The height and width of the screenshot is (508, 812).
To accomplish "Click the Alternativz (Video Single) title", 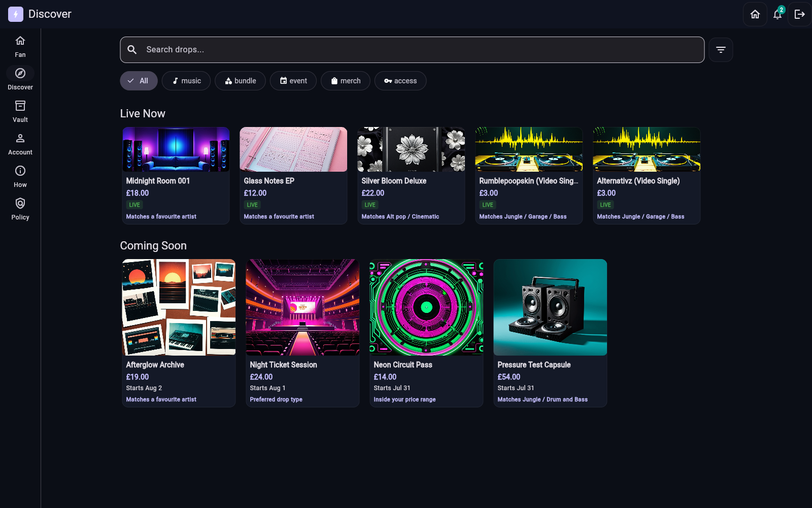I will click(x=638, y=181).
